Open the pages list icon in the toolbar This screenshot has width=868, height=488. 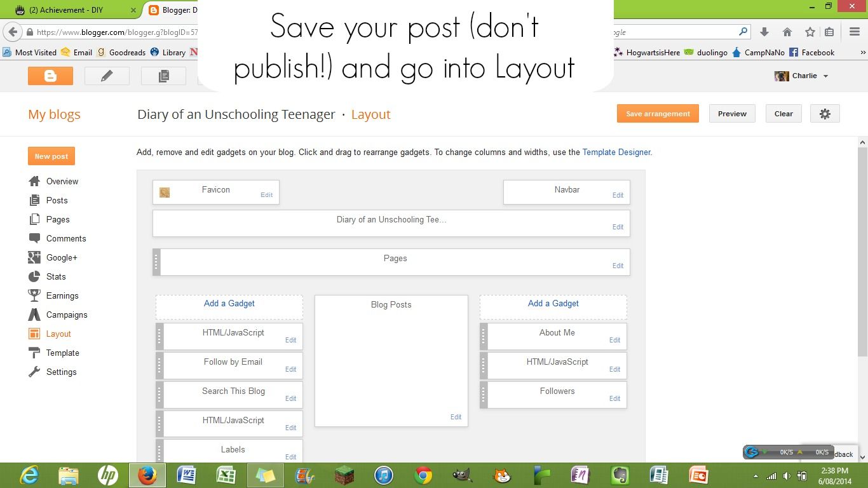tap(163, 75)
